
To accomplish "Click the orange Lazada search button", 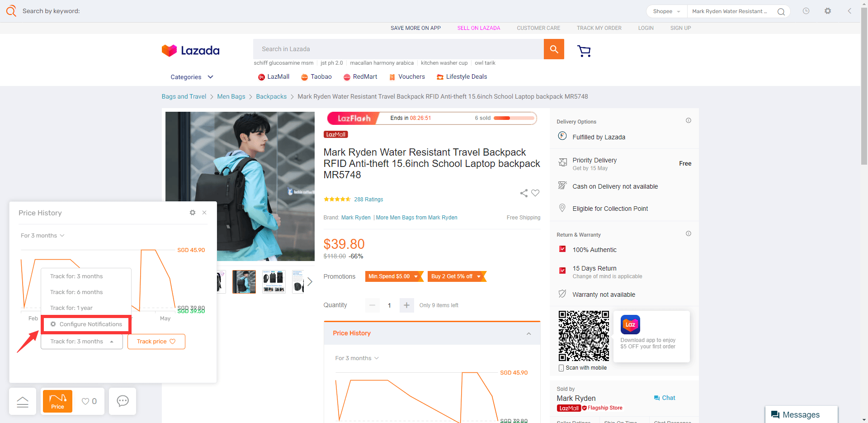I will 554,49.
